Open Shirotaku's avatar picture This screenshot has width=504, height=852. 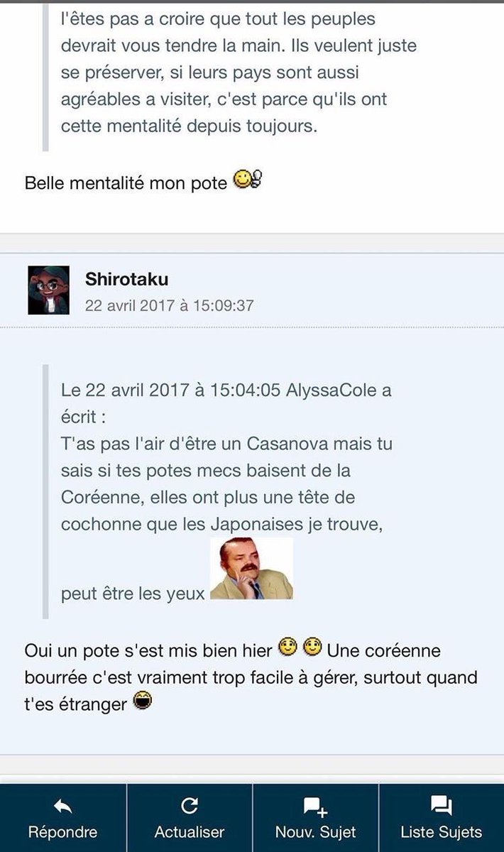48,290
